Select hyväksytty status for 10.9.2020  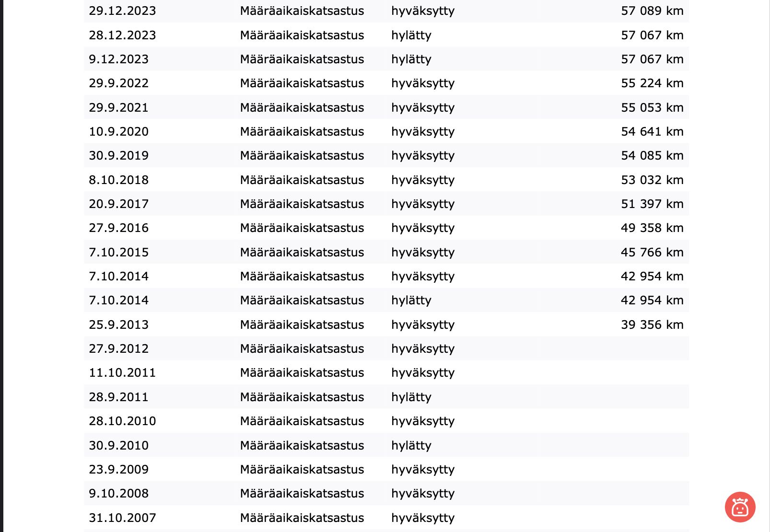coord(423,131)
